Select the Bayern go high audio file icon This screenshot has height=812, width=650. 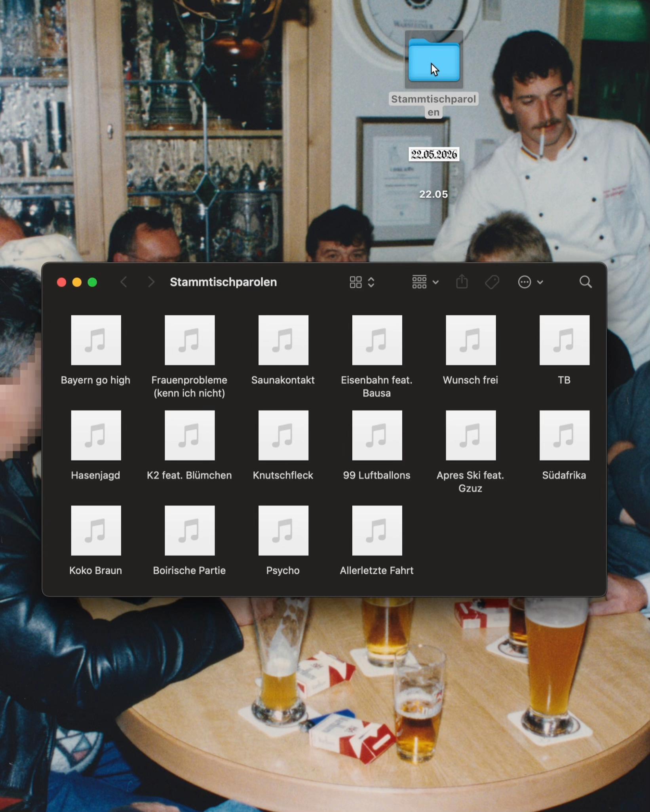96,340
